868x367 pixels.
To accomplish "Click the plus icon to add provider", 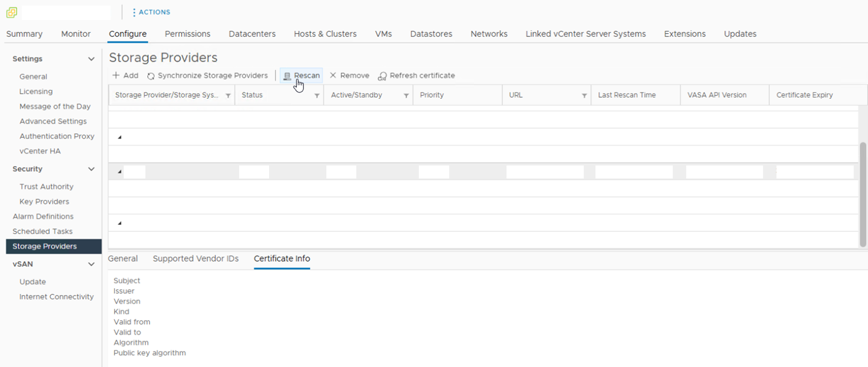I will click(x=116, y=76).
